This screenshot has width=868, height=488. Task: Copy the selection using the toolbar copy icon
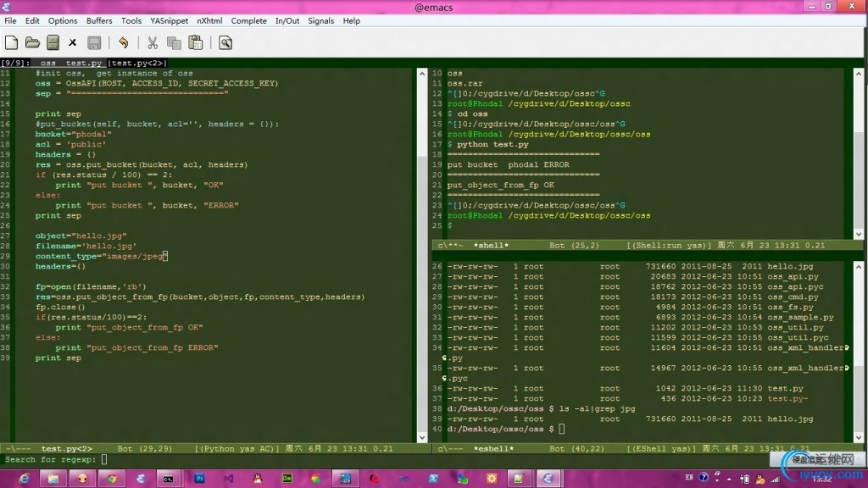pos(174,42)
